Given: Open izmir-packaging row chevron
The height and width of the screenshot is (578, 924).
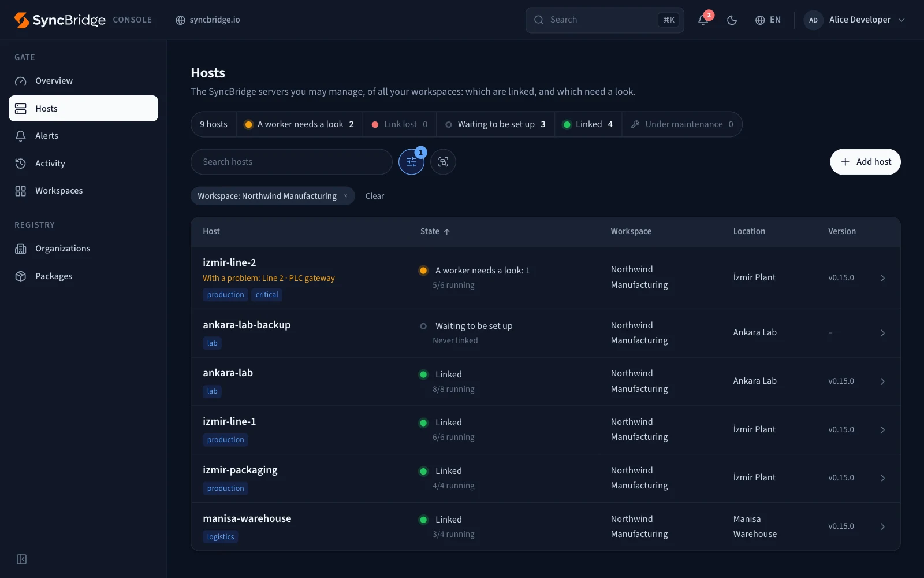Looking at the screenshot, I should click(x=882, y=478).
